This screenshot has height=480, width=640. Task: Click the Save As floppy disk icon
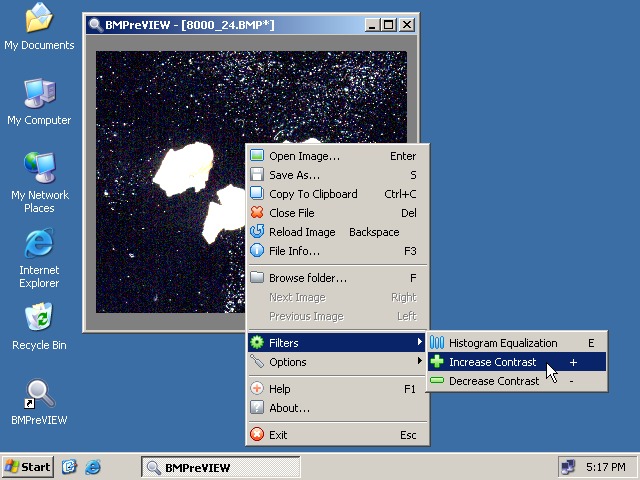click(x=257, y=175)
